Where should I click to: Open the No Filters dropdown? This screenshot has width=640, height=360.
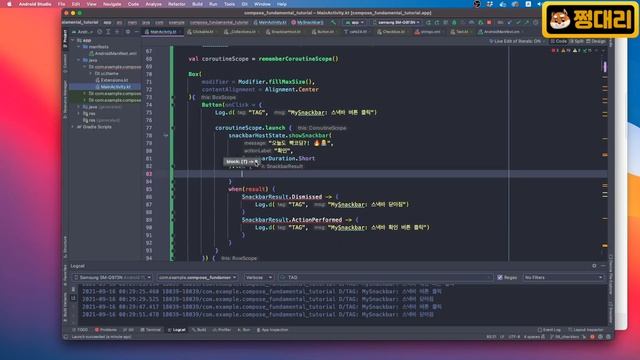(x=563, y=277)
